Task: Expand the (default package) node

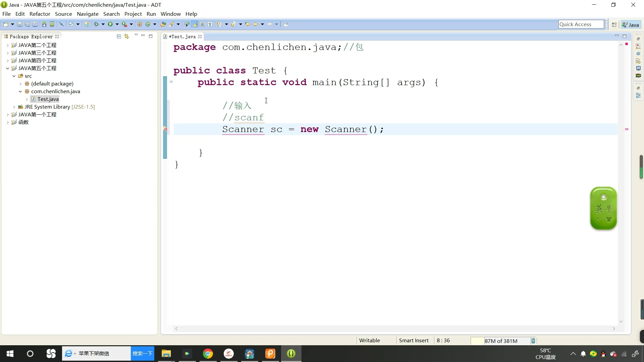Action: click(20, 83)
